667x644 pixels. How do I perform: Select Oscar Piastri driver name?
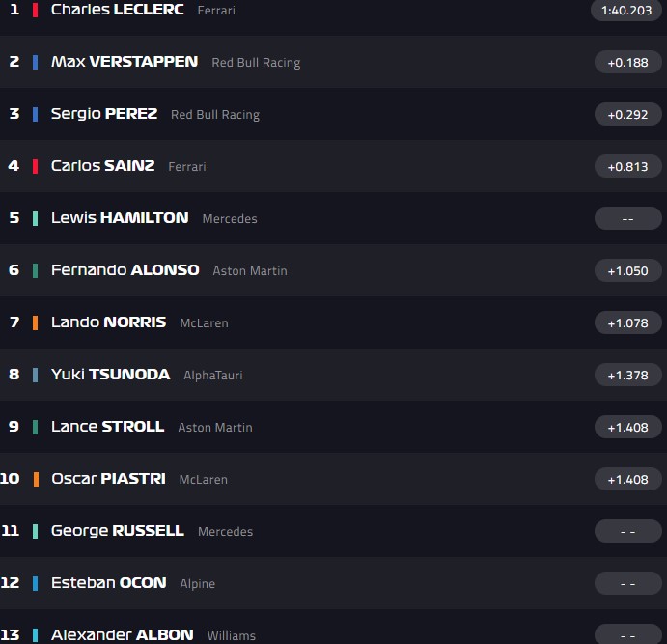[x=108, y=479]
